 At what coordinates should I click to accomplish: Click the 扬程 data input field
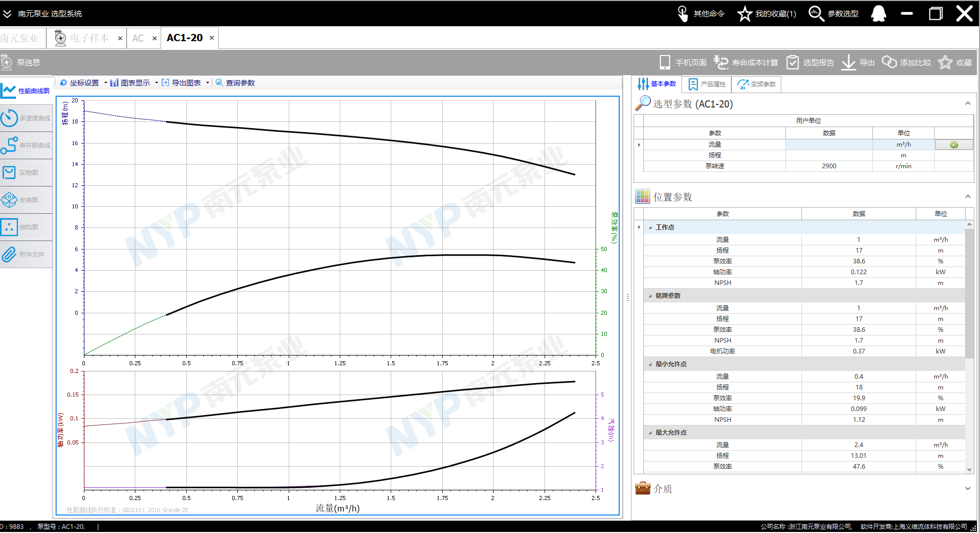829,155
